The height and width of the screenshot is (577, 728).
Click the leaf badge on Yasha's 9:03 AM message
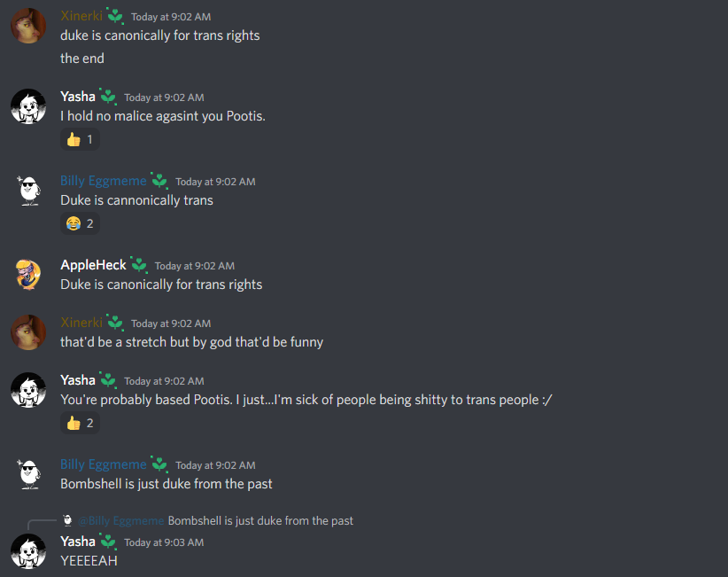(x=108, y=541)
